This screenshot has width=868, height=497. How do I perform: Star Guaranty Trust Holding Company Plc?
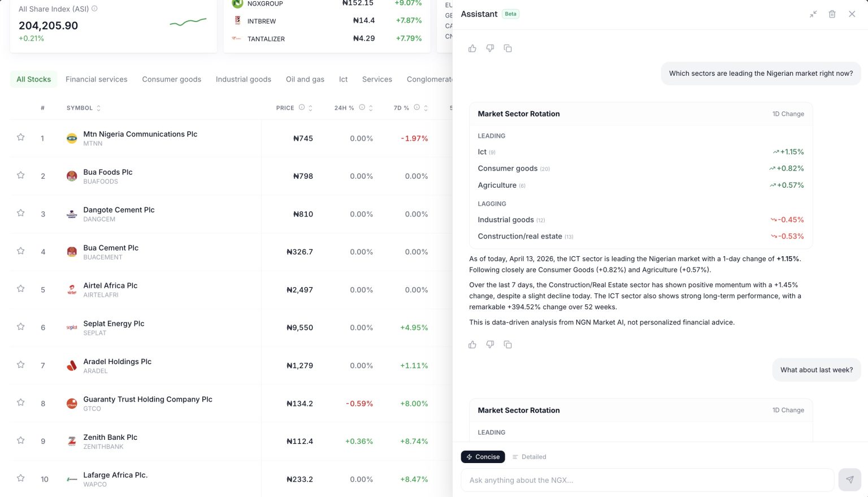pyautogui.click(x=21, y=403)
